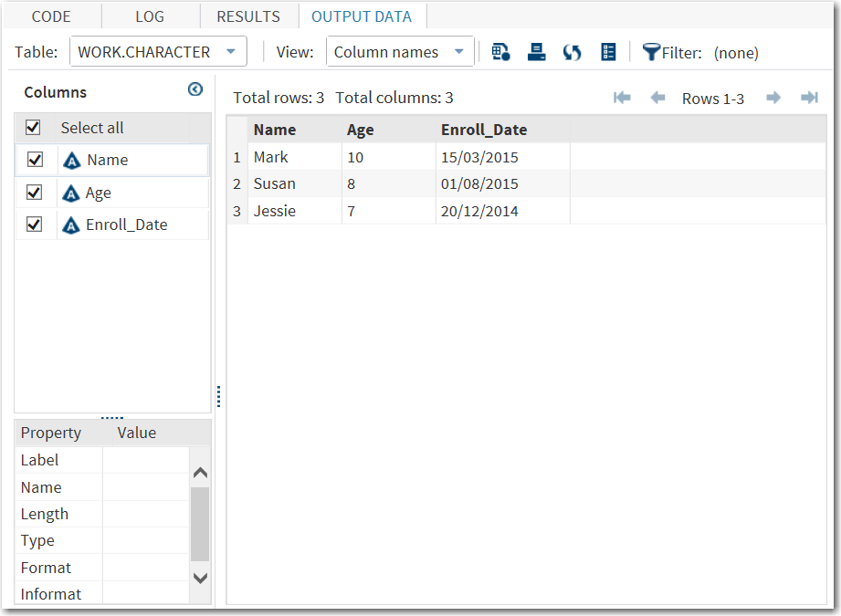This screenshot has width=841, height=616.
Task: Collapse the Columns panel with arrow icon
Action: tap(194, 89)
